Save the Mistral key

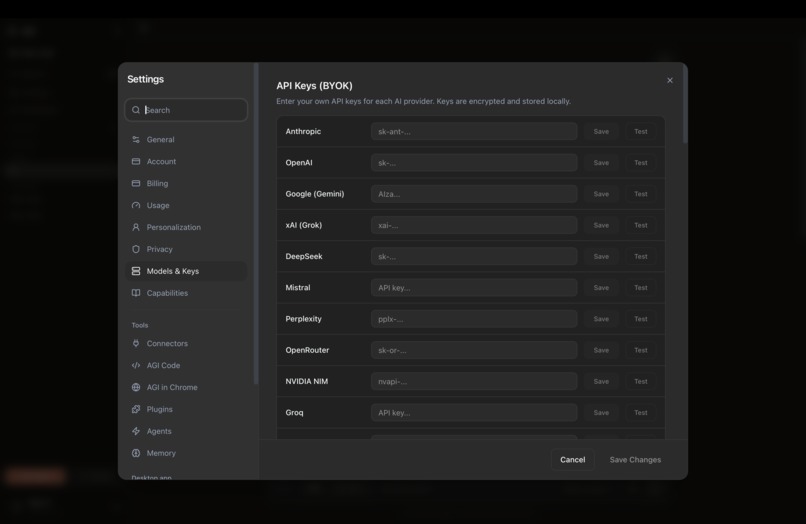(x=601, y=287)
